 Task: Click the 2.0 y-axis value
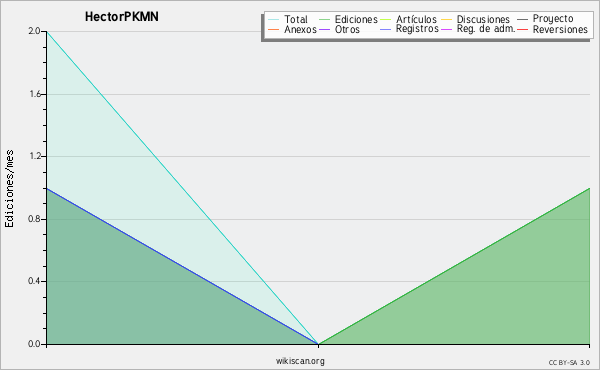[x=34, y=31]
